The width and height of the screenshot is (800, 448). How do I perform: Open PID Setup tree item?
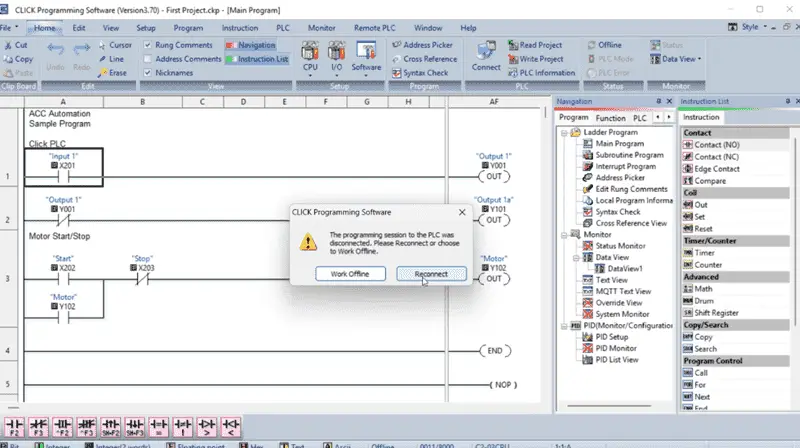pos(606,337)
